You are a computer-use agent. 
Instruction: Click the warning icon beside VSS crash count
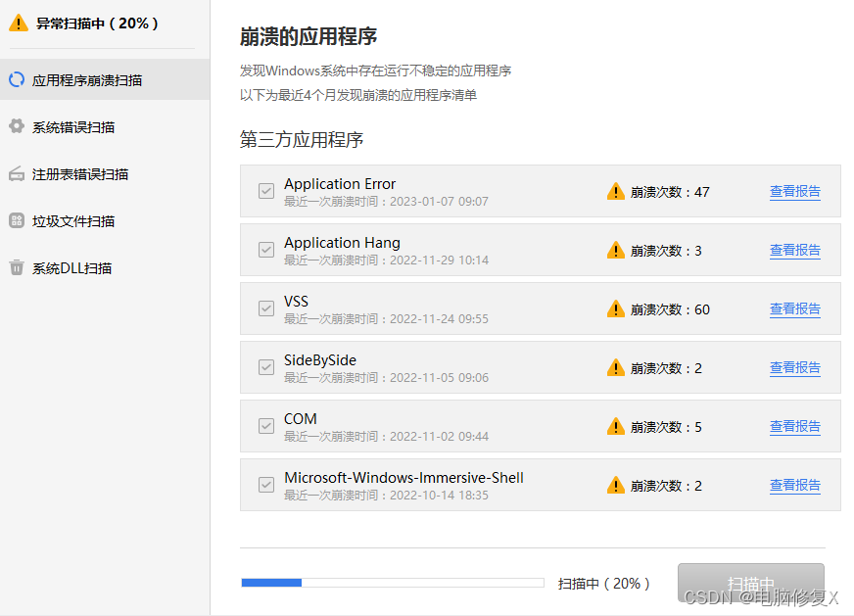615,308
